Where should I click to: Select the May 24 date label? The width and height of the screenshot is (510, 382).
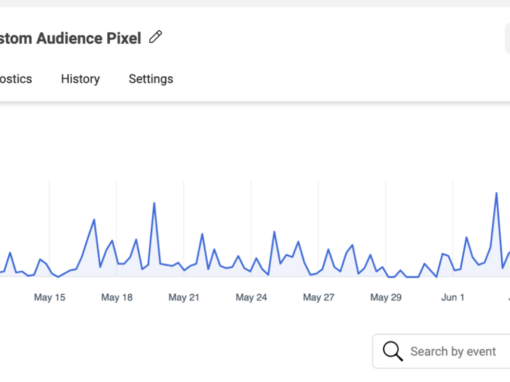click(251, 297)
